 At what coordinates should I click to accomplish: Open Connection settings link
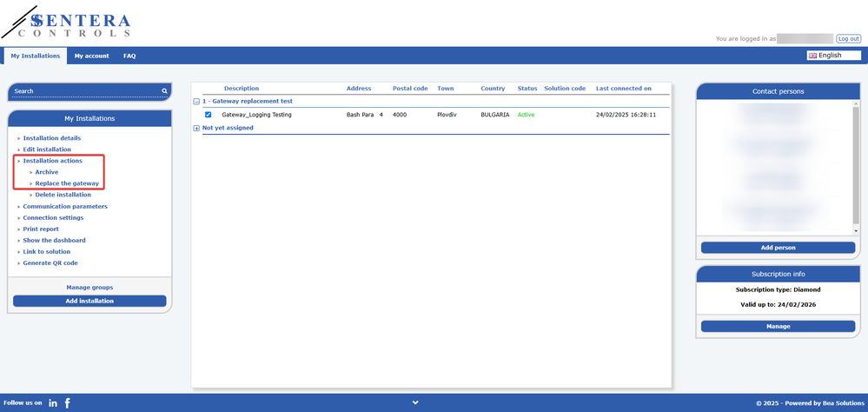click(53, 217)
